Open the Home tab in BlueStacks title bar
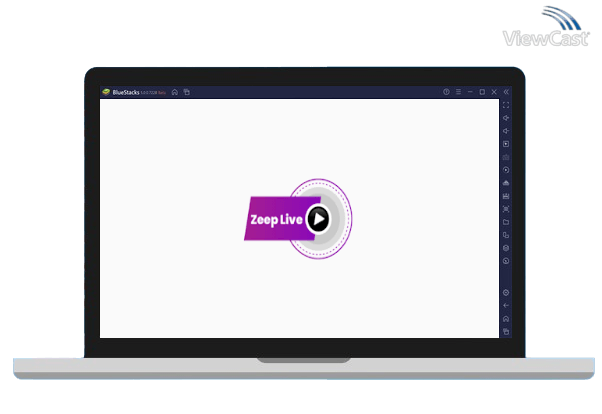The image size is (602, 414). [x=175, y=92]
